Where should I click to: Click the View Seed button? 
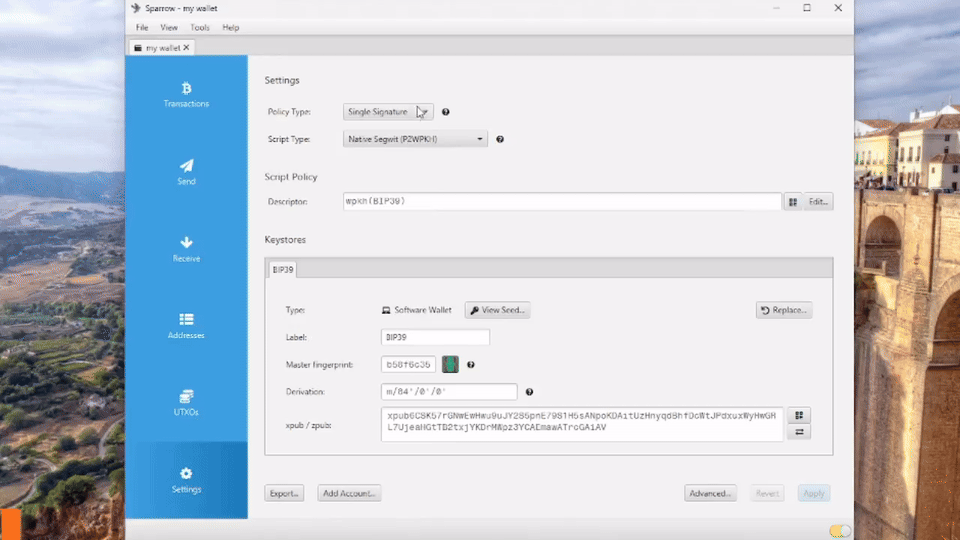[497, 310]
